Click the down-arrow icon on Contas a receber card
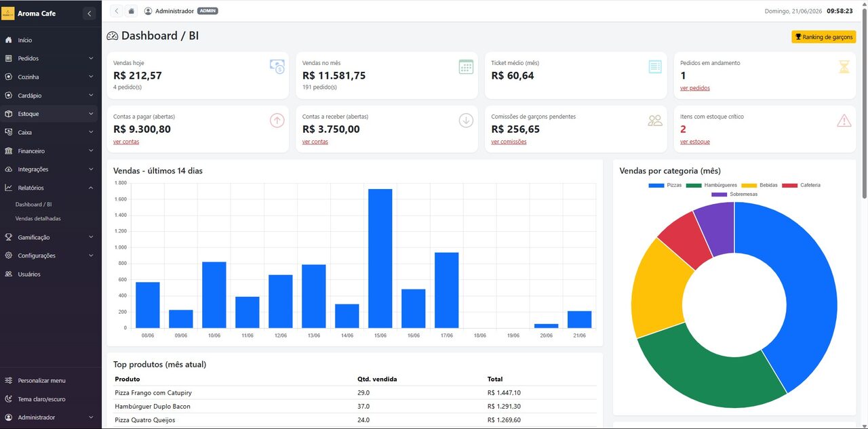This screenshot has height=429, width=868. pos(466,120)
